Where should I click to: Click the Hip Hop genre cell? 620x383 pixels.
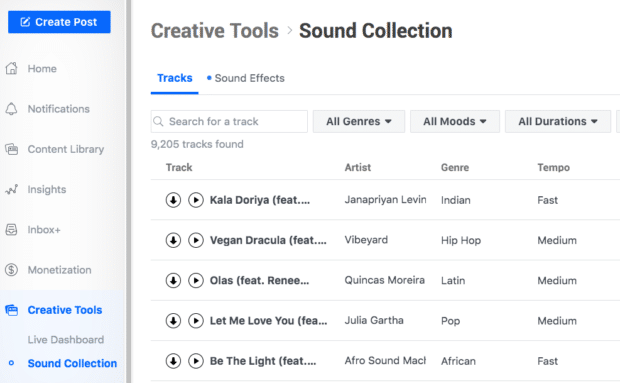(x=461, y=240)
